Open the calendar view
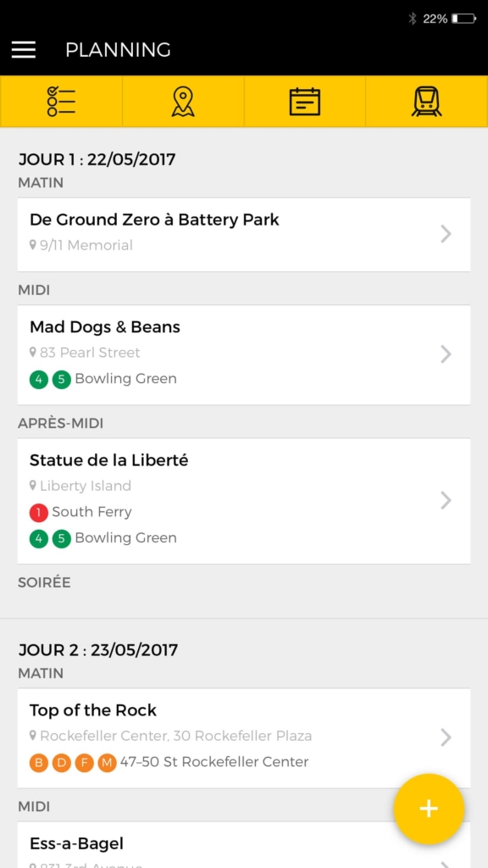The width and height of the screenshot is (488, 868). point(305,101)
